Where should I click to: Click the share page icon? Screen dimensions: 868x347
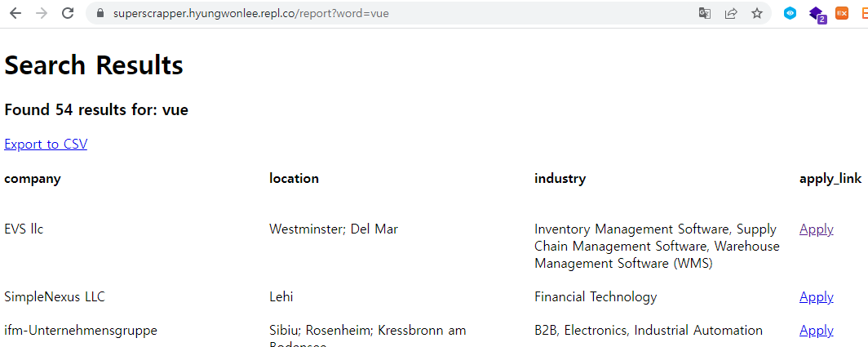(x=731, y=13)
